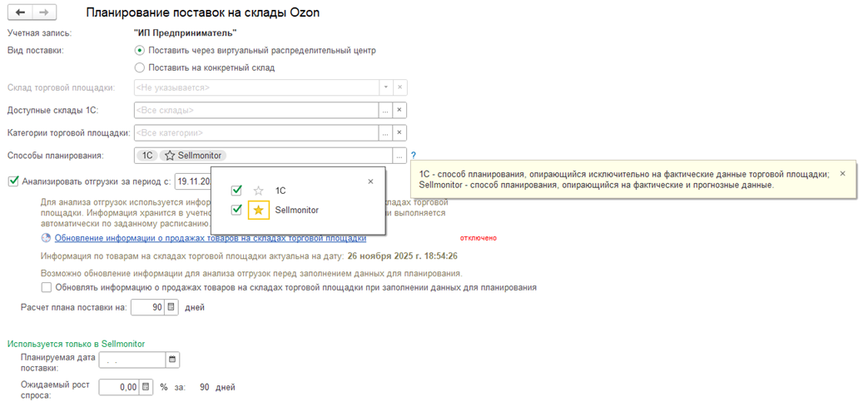This screenshot has height=407, width=868.
Task: Enable 'Обновлять информацию о продажах товаров' checkbox
Action: [47, 287]
